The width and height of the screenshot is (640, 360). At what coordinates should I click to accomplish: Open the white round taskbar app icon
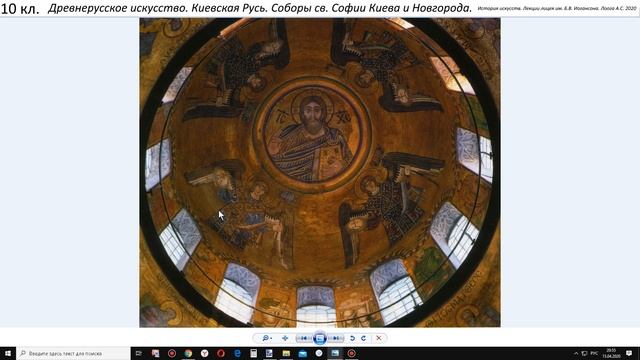pyautogui.click(x=319, y=353)
